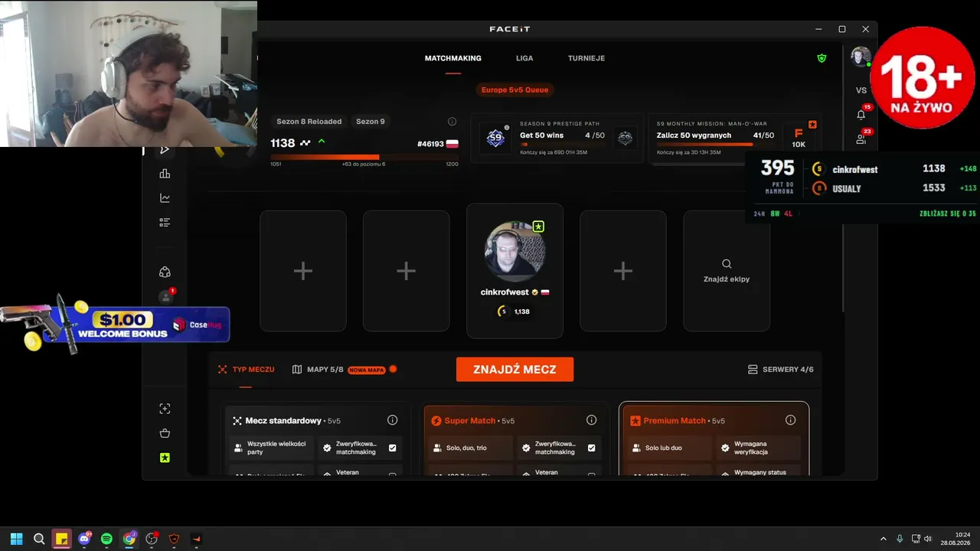Open the list view sidebar icon
The width and height of the screenshot is (980, 551).
[x=165, y=223]
